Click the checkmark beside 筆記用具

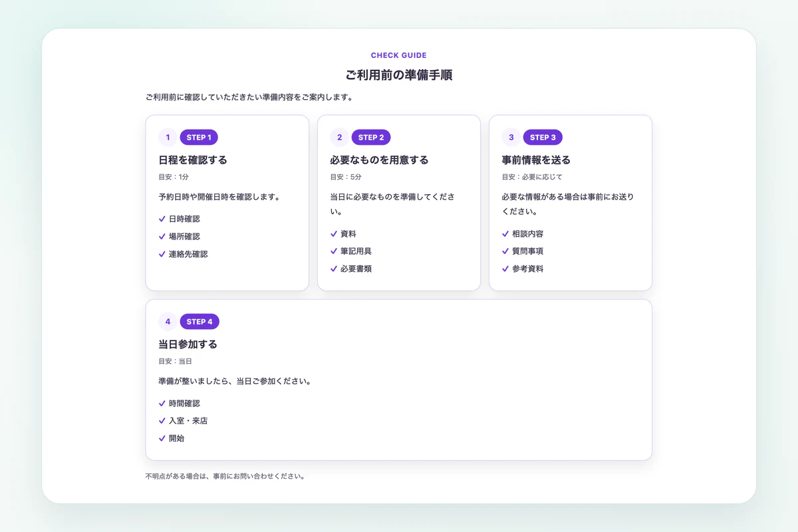point(334,251)
